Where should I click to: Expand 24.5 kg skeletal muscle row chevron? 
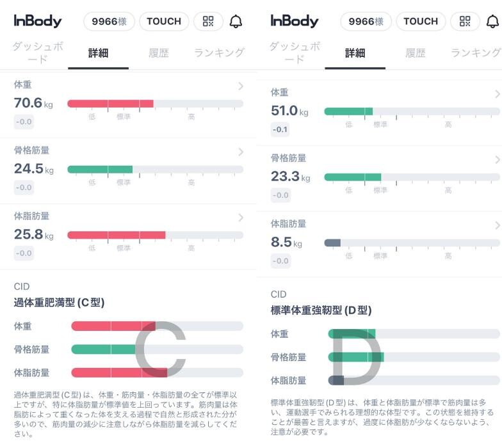[x=241, y=152]
